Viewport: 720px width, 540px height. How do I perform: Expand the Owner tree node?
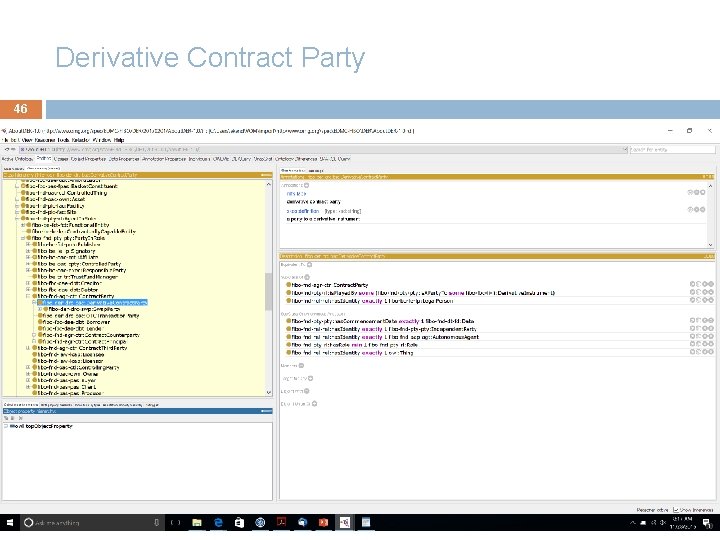[x=28, y=374]
